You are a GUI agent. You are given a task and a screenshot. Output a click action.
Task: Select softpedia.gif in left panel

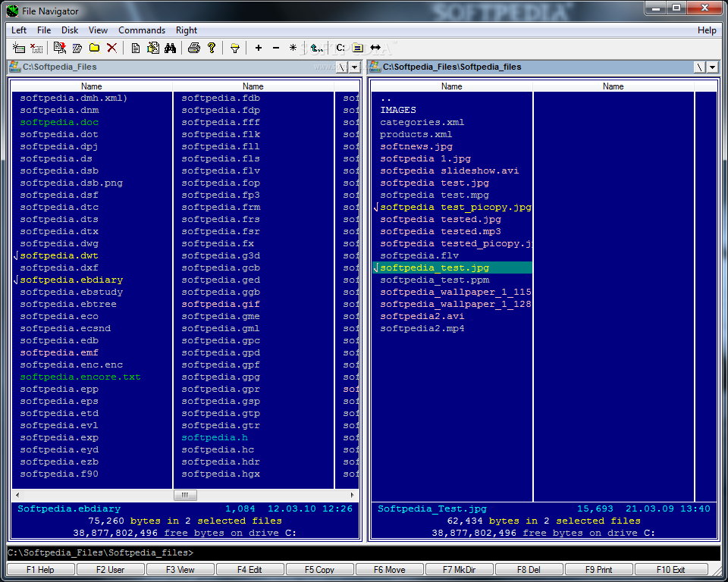tap(221, 304)
